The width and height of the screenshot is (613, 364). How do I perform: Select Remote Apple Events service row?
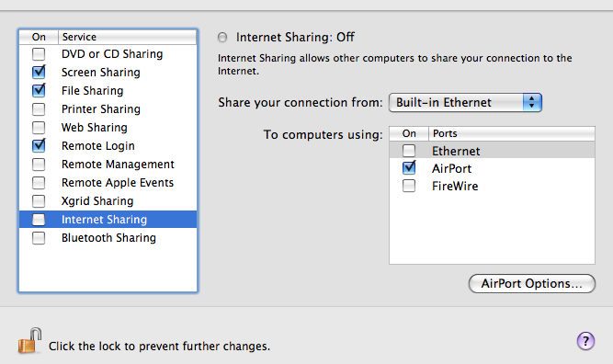108,183
